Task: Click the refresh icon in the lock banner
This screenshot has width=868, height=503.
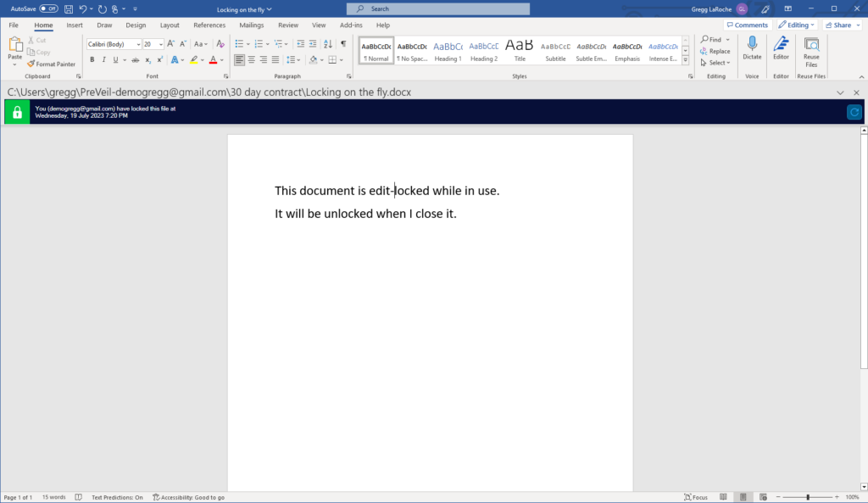Action: 854,112
